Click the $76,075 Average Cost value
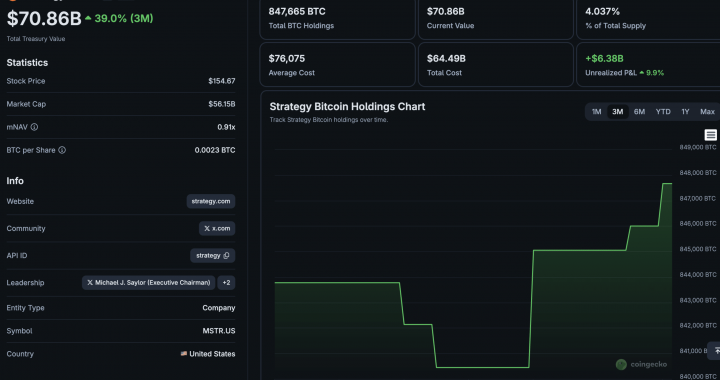This screenshot has width=720, height=380. [287, 59]
